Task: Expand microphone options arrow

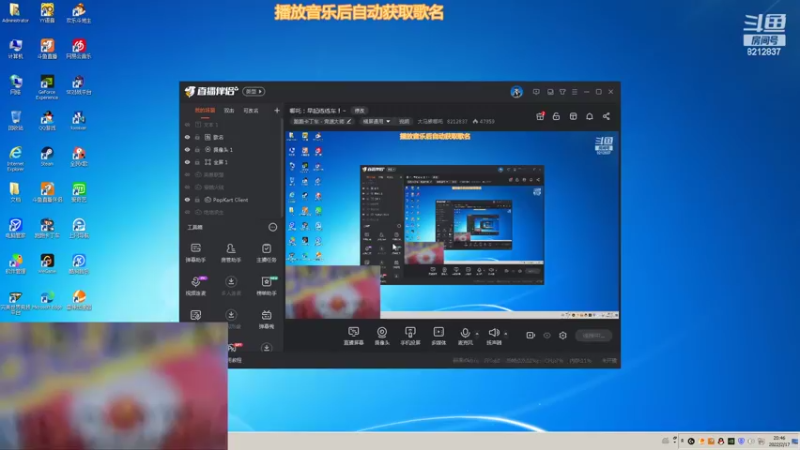Action: pyautogui.click(x=477, y=334)
